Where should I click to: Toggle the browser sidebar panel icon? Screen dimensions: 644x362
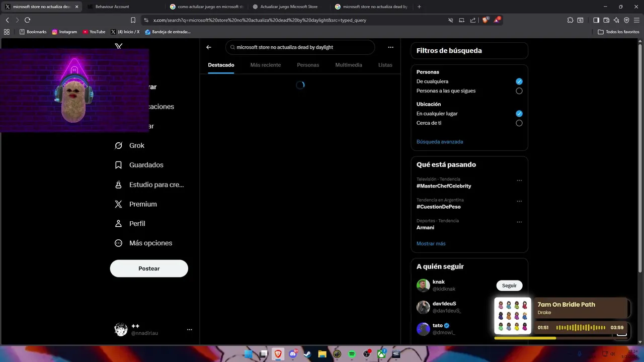(x=596, y=20)
